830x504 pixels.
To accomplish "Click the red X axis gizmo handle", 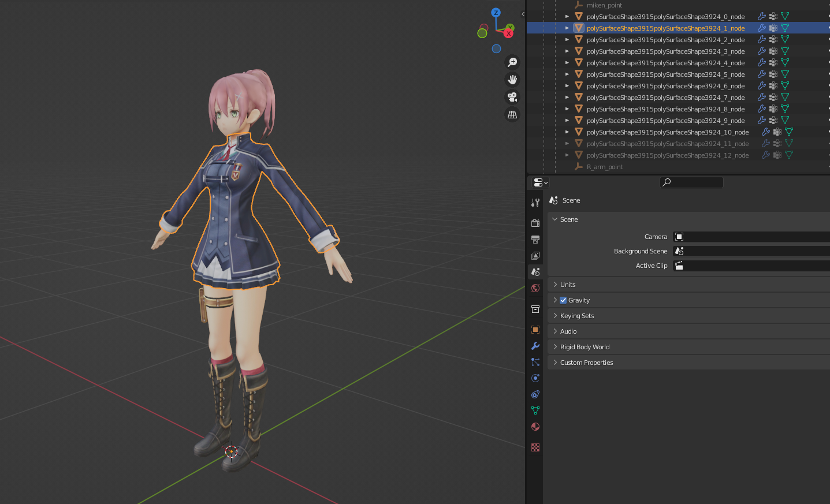I will pos(508,33).
